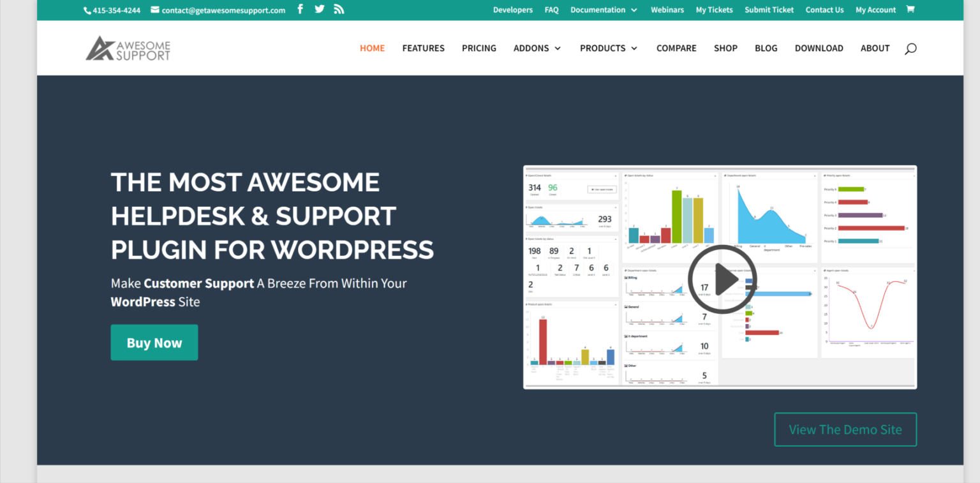Click the search magnifier icon
Image resolution: width=980 pixels, height=483 pixels.
[x=910, y=48]
